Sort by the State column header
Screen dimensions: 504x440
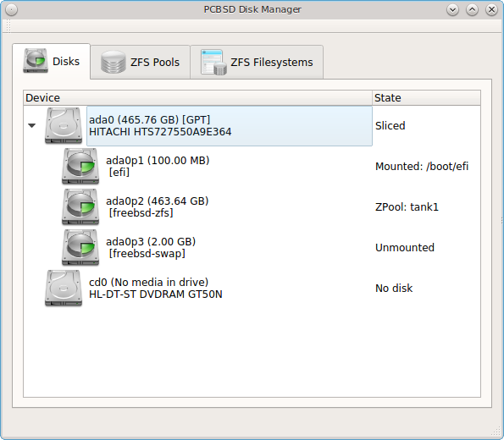coord(426,97)
